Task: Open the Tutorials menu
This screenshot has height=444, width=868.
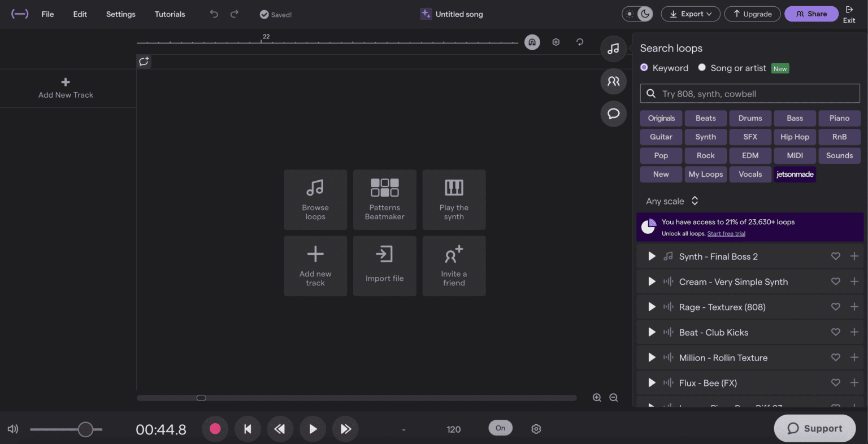Action: click(170, 14)
